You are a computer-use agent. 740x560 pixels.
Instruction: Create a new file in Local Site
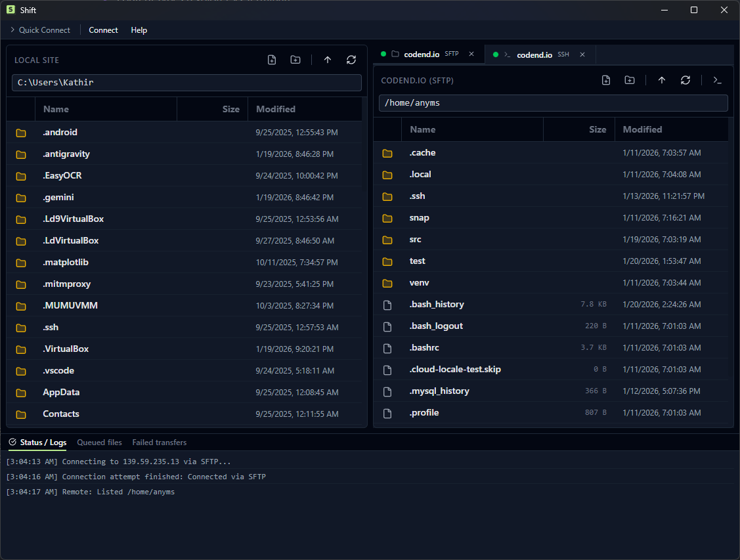271,60
